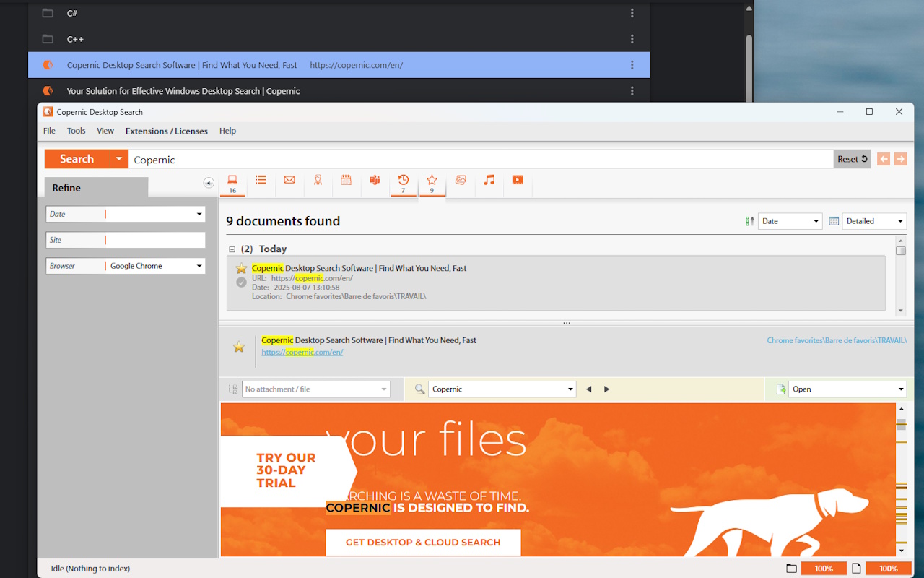Image resolution: width=924 pixels, height=578 pixels.
Task: Open the History category showing 7 results
Action: pyautogui.click(x=404, y=181)
